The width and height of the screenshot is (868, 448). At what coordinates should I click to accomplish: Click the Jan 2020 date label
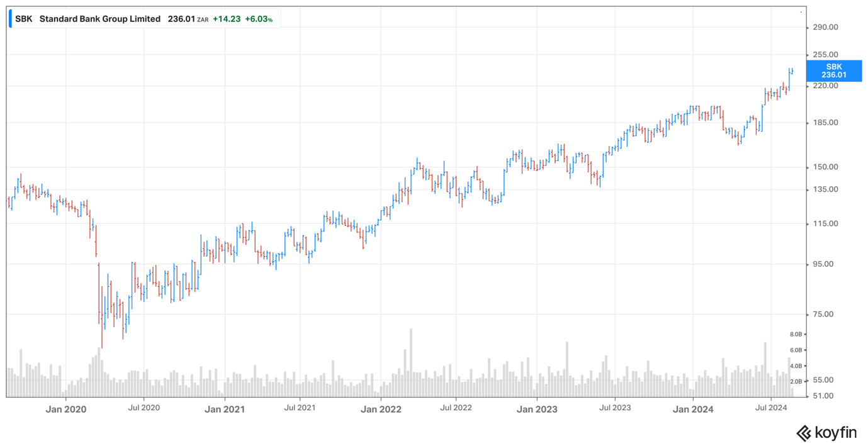coord(66,409)
